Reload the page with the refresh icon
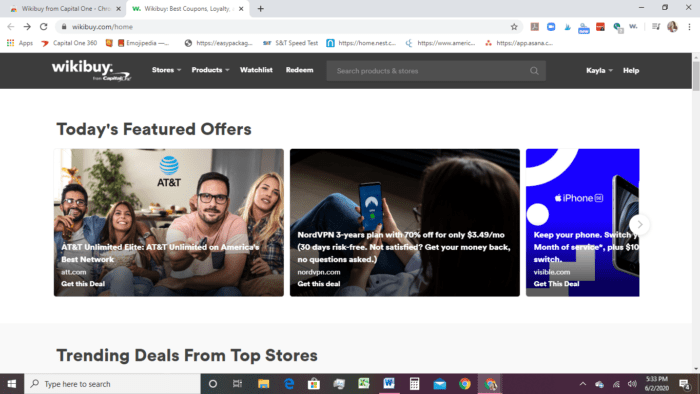 pyautogui.click(x=43, y=27)
